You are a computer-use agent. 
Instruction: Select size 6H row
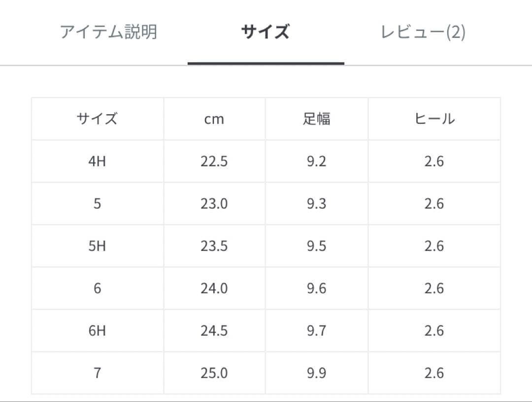click(97, 330)
